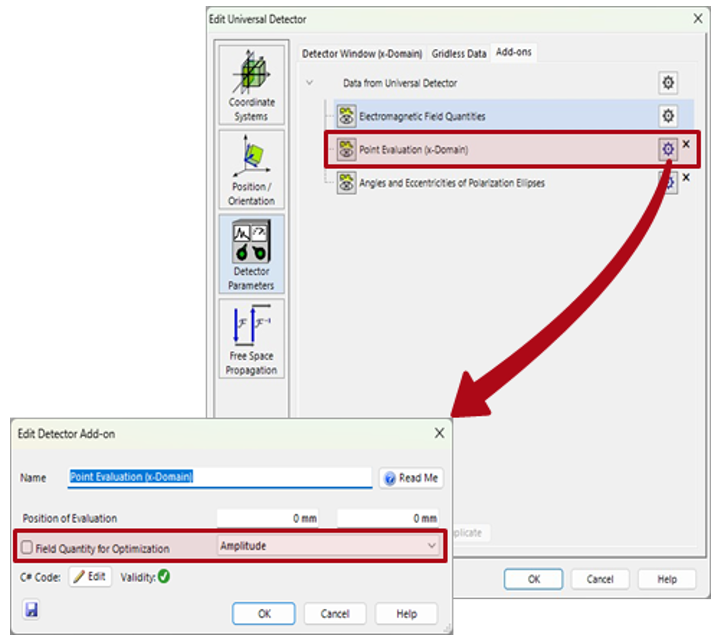
Task: Open settings gear for Point Evaluation (x-Domain)
Action: pyautogui.click(x=668, y=150)
